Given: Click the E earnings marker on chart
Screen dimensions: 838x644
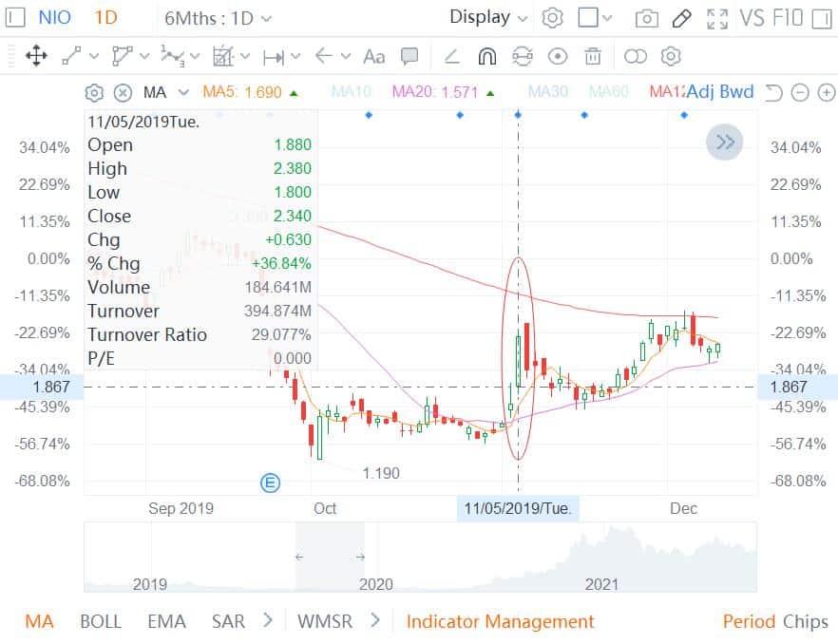Looking at the screenshot, I should click(x=270, y=483).
